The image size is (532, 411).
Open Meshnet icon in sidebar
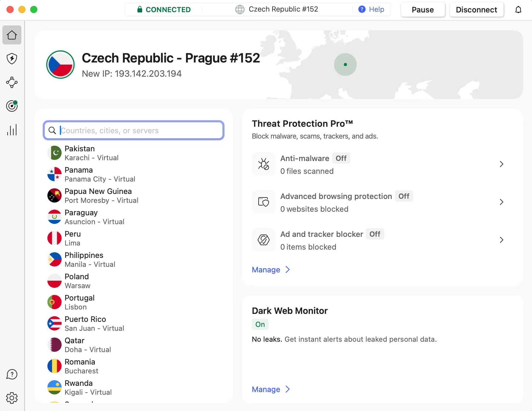pyautogui.click(x=12, y=82)
